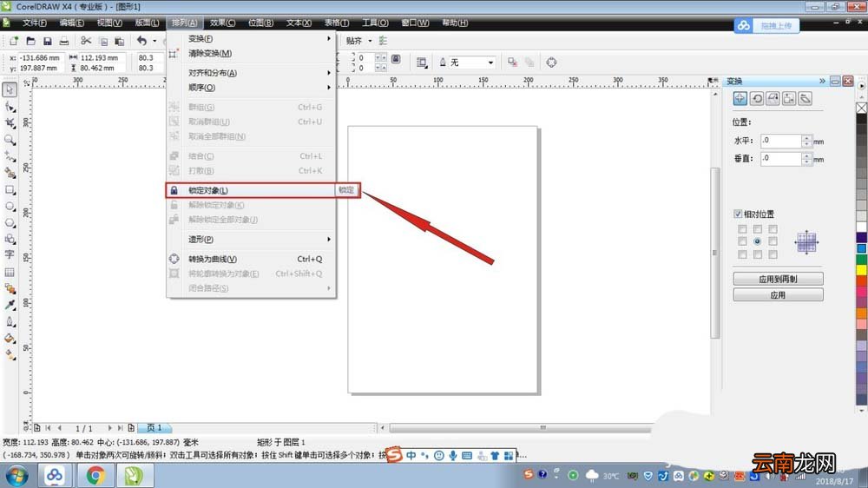Select the Crop tool
The image size is (868, 488).
pyautogui.click(x=10, y=123)
